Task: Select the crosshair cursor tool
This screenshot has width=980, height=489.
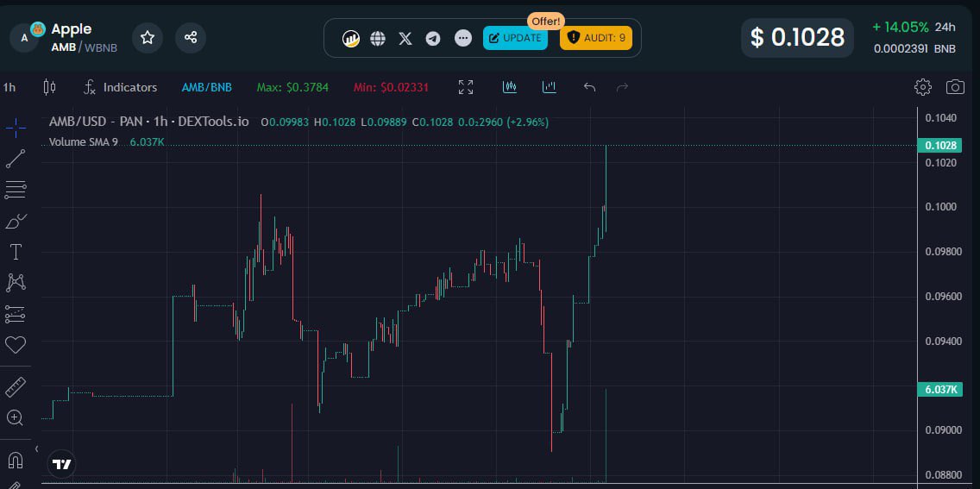Action: pyautogui.click(x=16, y=128)
